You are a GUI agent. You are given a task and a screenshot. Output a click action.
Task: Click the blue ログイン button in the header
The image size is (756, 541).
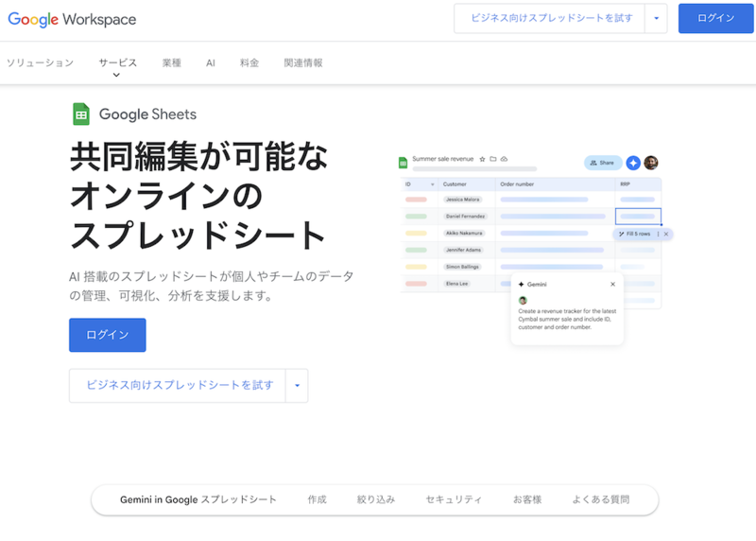point(716,18)
